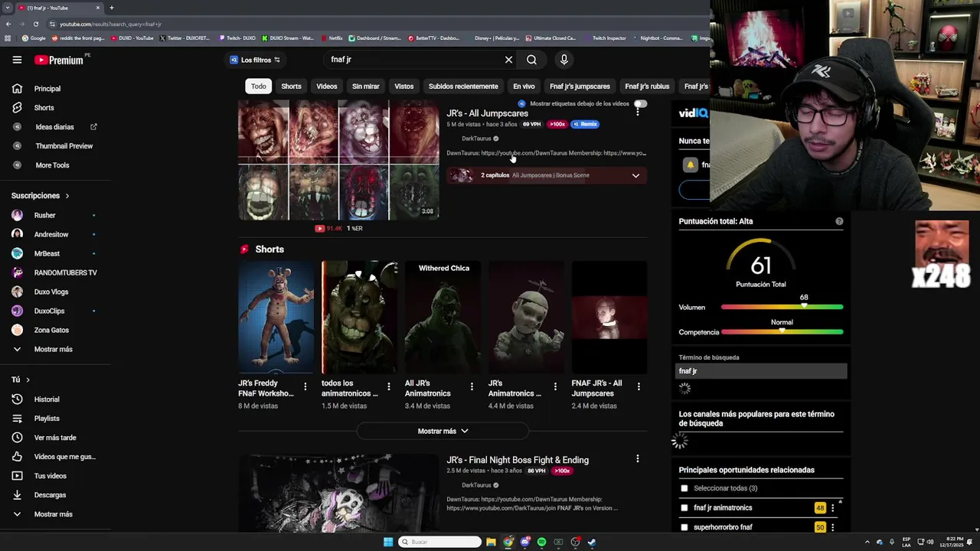This screenshot has height=551, width=980.
Task: Select the Todo filter chip
Action: point(259,86)
